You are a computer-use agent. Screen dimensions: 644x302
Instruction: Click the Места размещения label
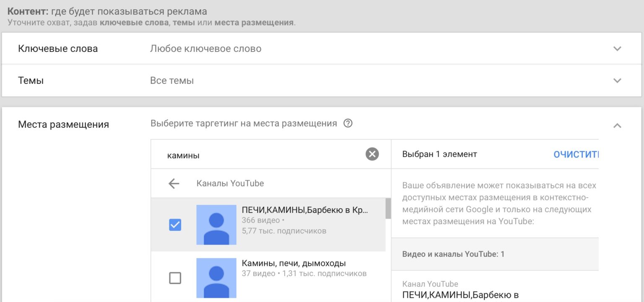[x=63, y=124]
